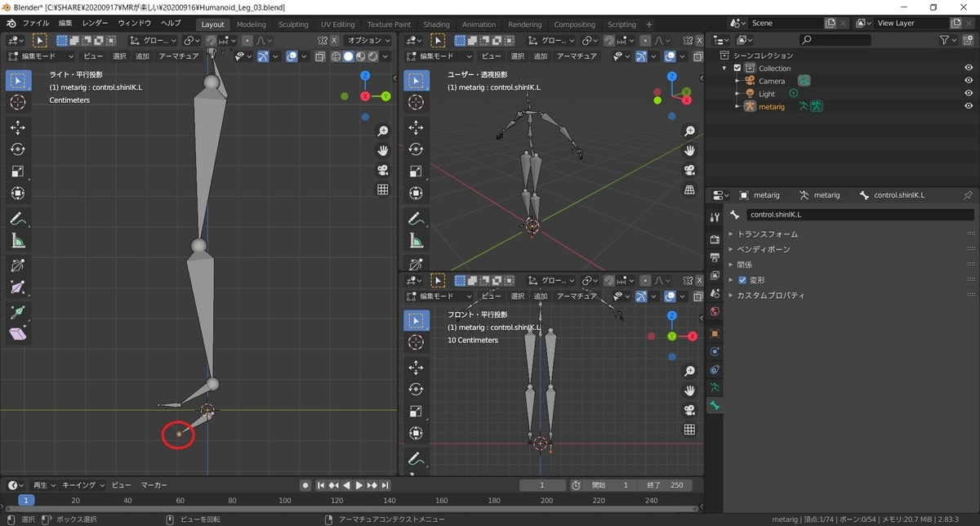Toggle the 変形 (Deform) checkbox
Screen dimensions: 980x526
[x=742, y=280]
